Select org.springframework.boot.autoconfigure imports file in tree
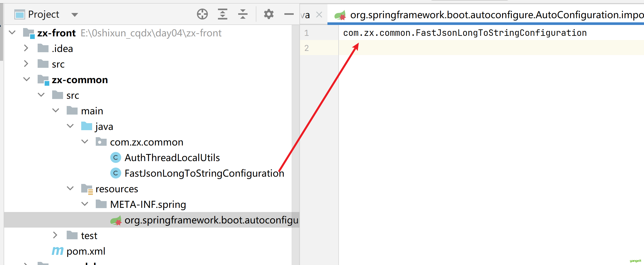Screen dimensions: 644x265 coord(152,220)
